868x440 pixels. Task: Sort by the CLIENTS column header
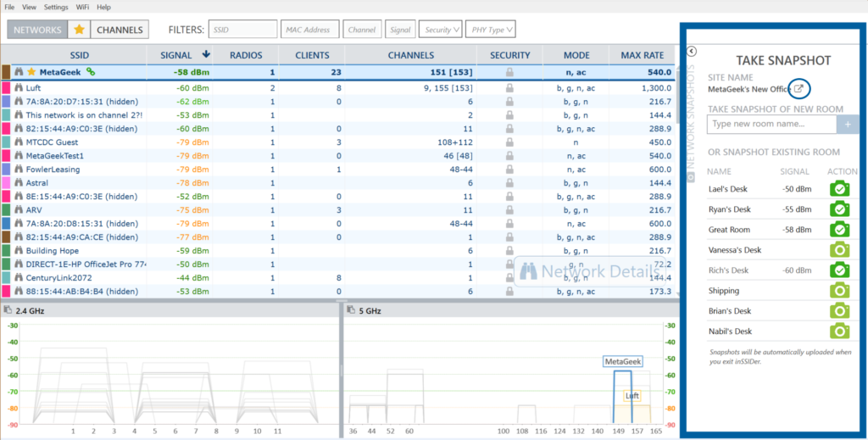coord(312,55)
